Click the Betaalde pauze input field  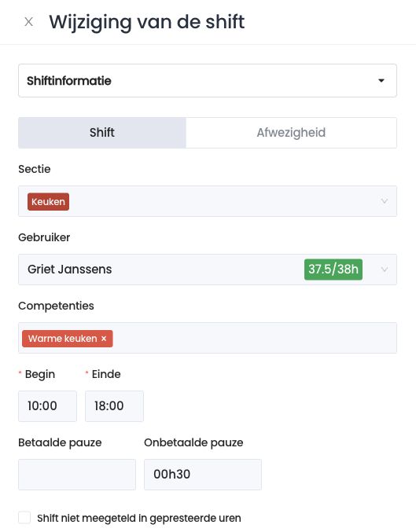coord(77,475)
